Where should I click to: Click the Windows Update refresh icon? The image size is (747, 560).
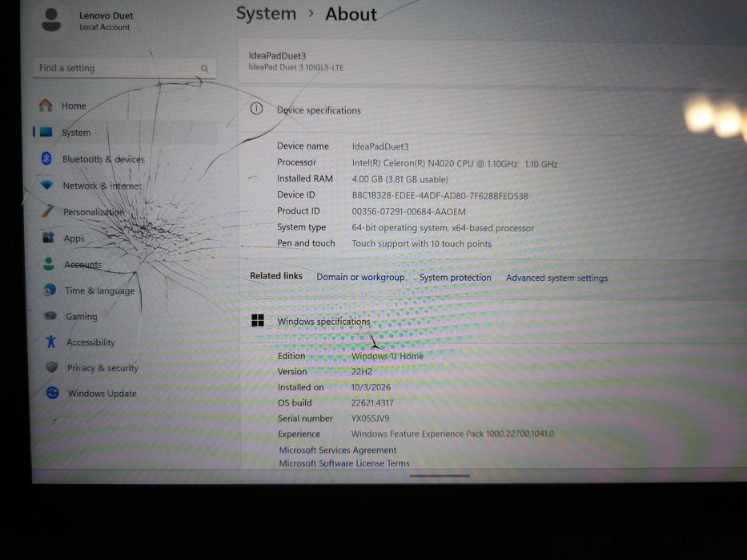pyautogui.click(x=52, y=392)
